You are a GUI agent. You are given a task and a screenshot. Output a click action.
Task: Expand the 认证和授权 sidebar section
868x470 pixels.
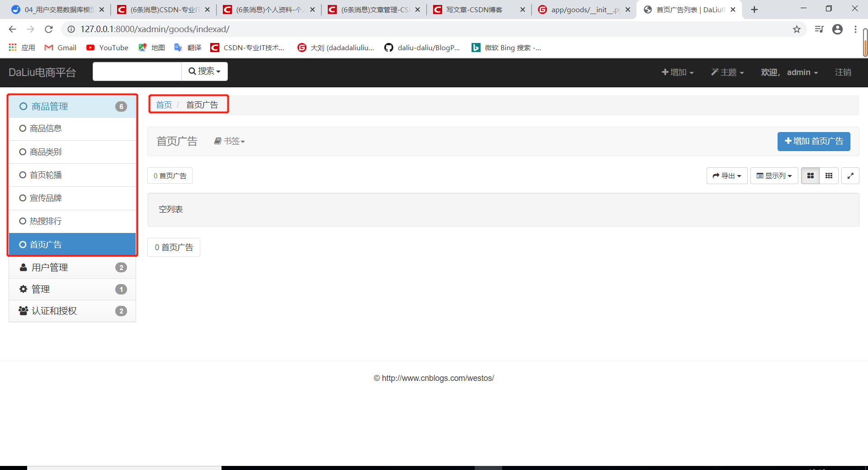point(72,311)
